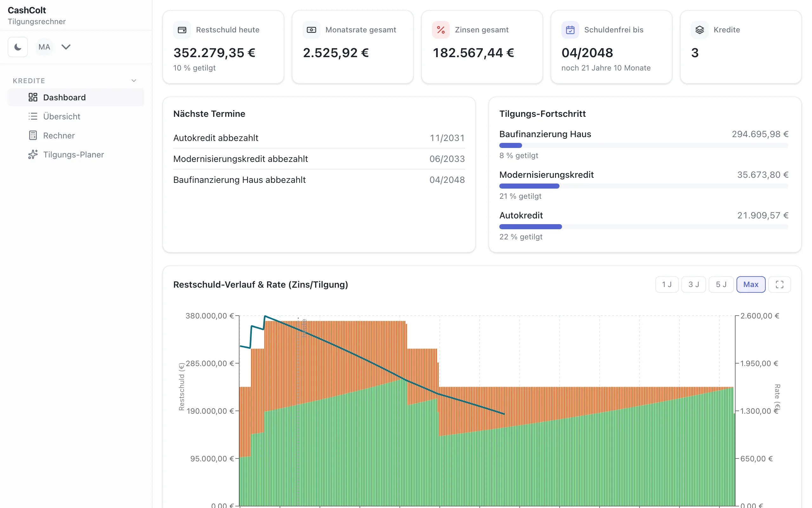Select the Max chart range
Image resolution: width=812 pixels, height=508 pixels.
(x=751, y=284)
